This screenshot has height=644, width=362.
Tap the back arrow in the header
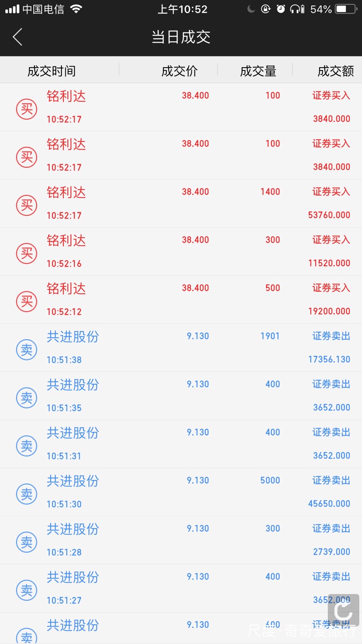[x=18, y=37]
